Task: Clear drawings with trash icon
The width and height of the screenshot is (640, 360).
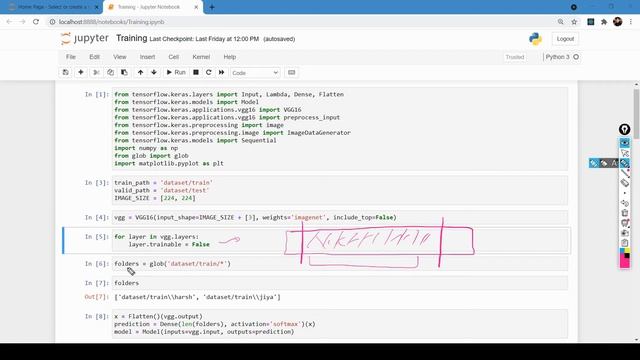Action: click(624, 213)
